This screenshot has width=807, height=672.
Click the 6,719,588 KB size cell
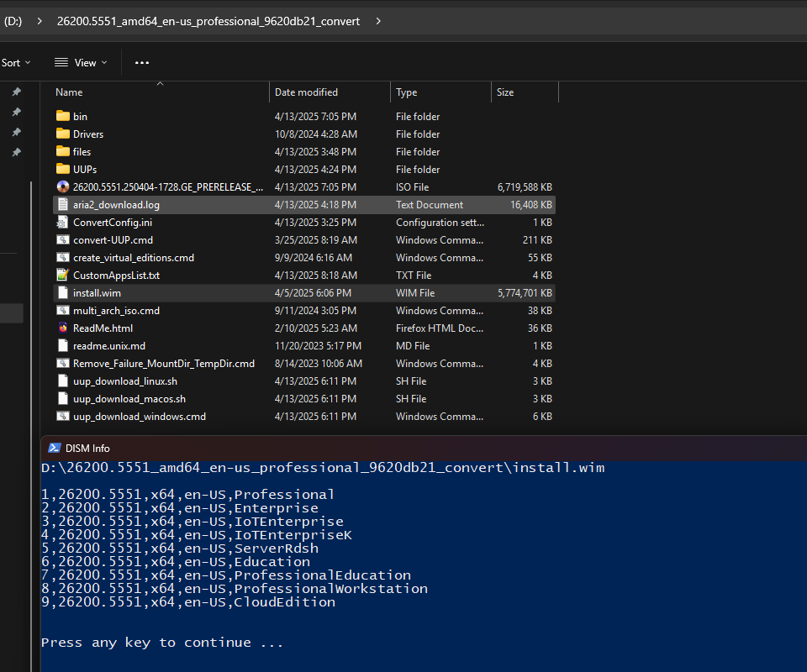pyautogui.click(x=525, y=187)
